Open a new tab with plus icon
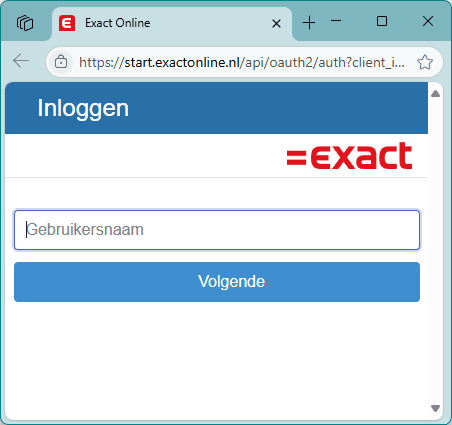The image size is (452, 425). pos(309,23)
